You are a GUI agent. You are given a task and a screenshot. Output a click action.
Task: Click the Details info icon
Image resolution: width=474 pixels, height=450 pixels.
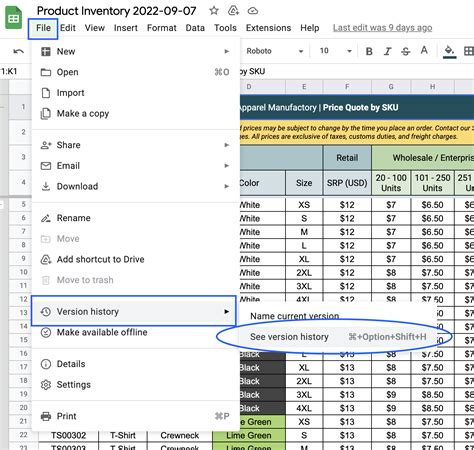(x=46, y=364)
